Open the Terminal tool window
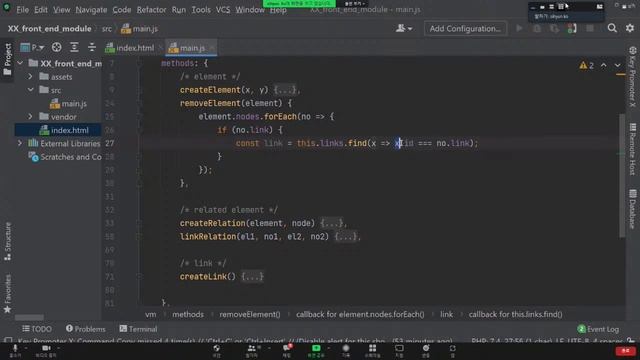640x360 pixels. coord(138,329)
